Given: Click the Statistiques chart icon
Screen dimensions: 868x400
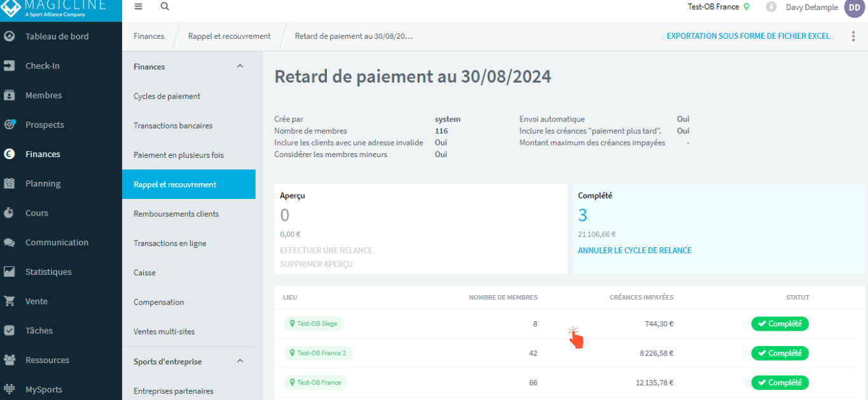Looking at the screenshot, I should pyautogui.click(x=10, y=272).
